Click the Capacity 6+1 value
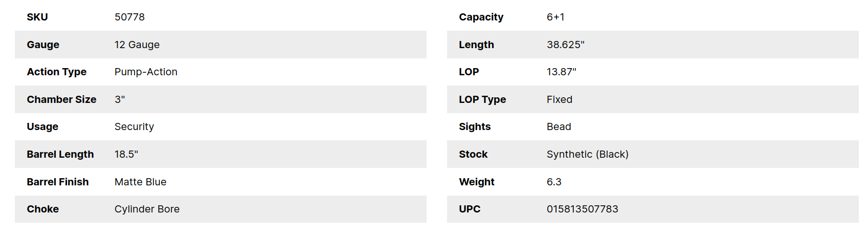Image resolution: width=868 pixels, height=234 pixels. tap(555, 17)
